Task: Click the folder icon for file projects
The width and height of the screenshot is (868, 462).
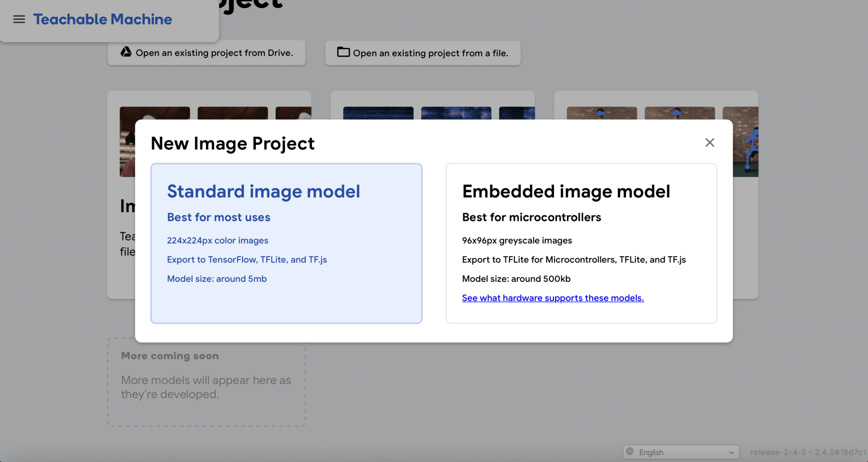Action: coord(343,52)
